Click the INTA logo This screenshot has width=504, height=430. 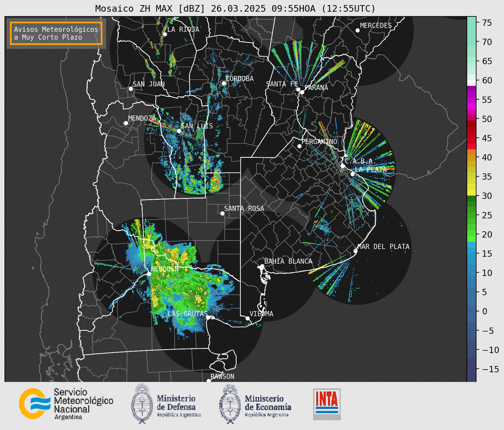(327, 404)
